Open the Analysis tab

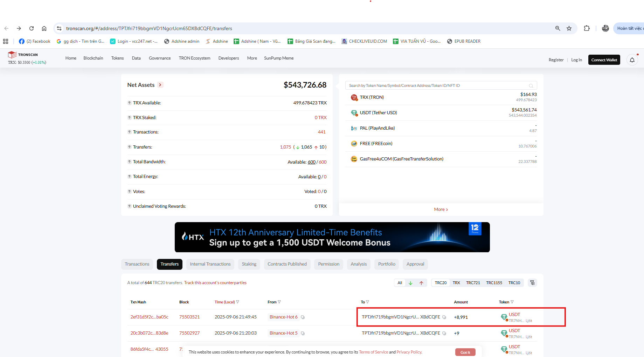click(x=359, y=264)
